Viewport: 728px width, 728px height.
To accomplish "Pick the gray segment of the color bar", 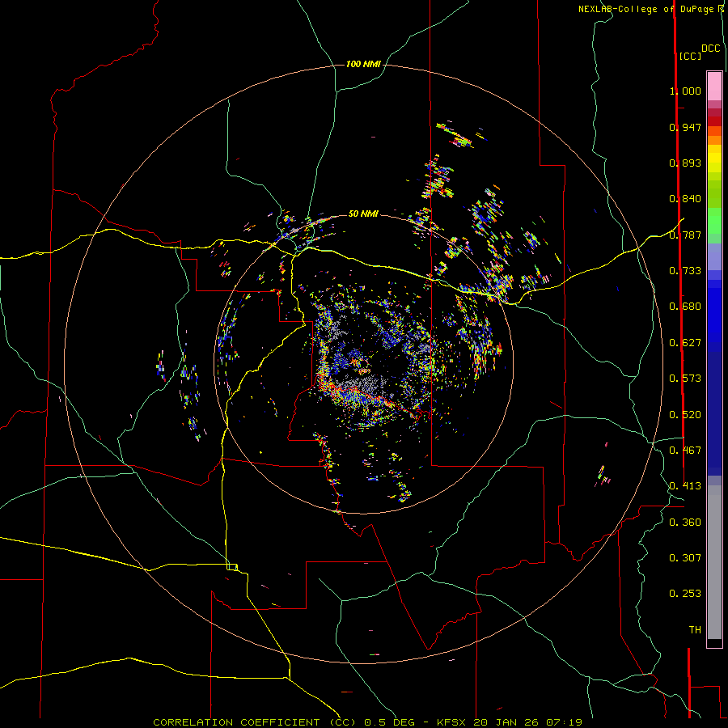I will [x=714, y=562].
